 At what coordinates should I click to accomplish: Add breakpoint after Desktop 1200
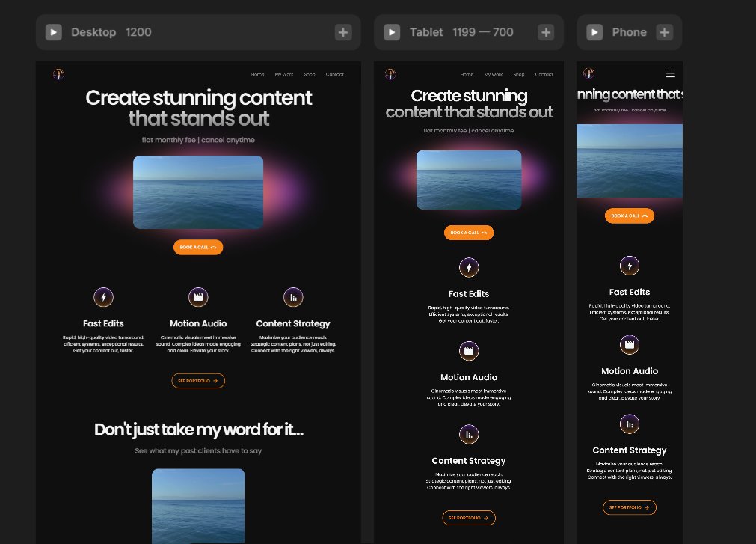pyautogui.click(x=343, y=32)
